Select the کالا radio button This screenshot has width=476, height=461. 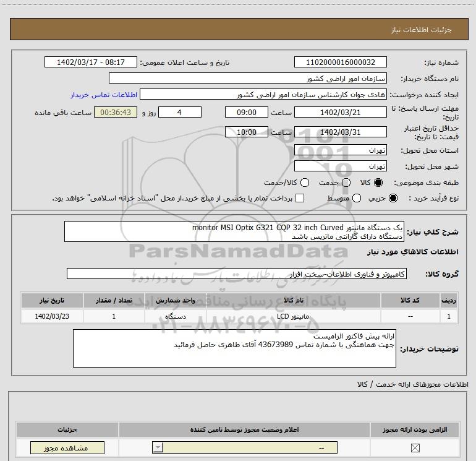click(378, 183)
